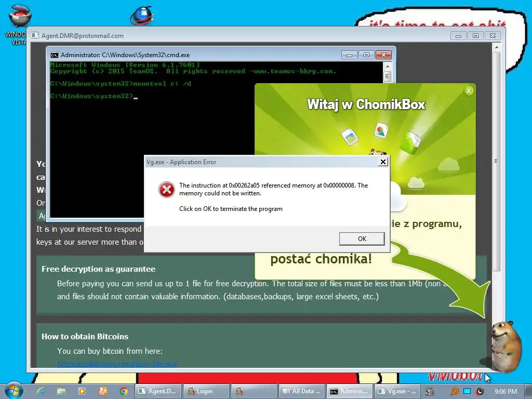Click the orange magnifier tray icon

[x=454, y=392]
